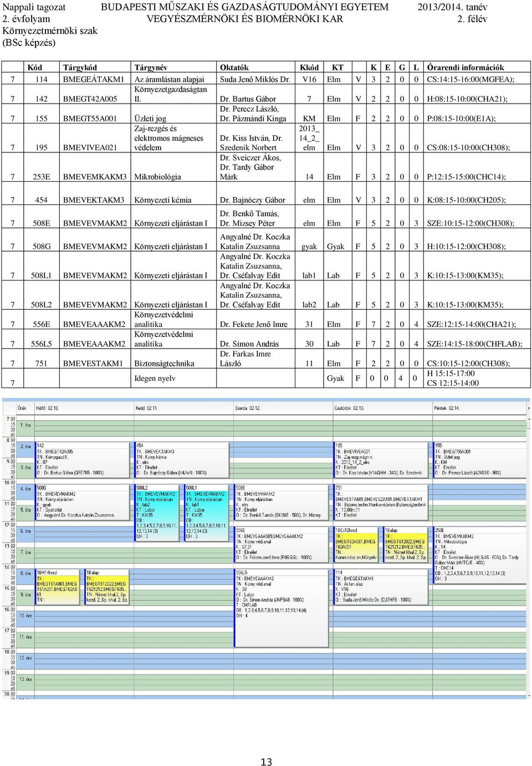Click the '10. óra' row label
Viewport: 532px width, 766px height.
point(26,615)
